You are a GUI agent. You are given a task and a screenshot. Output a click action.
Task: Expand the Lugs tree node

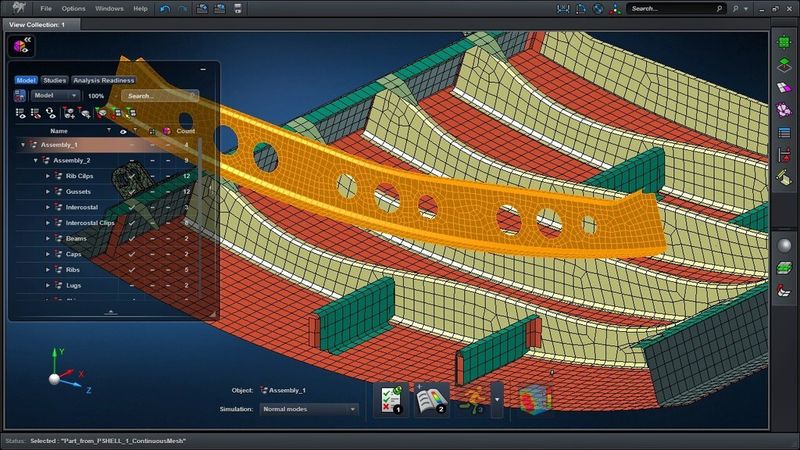[x=48, y=286]
